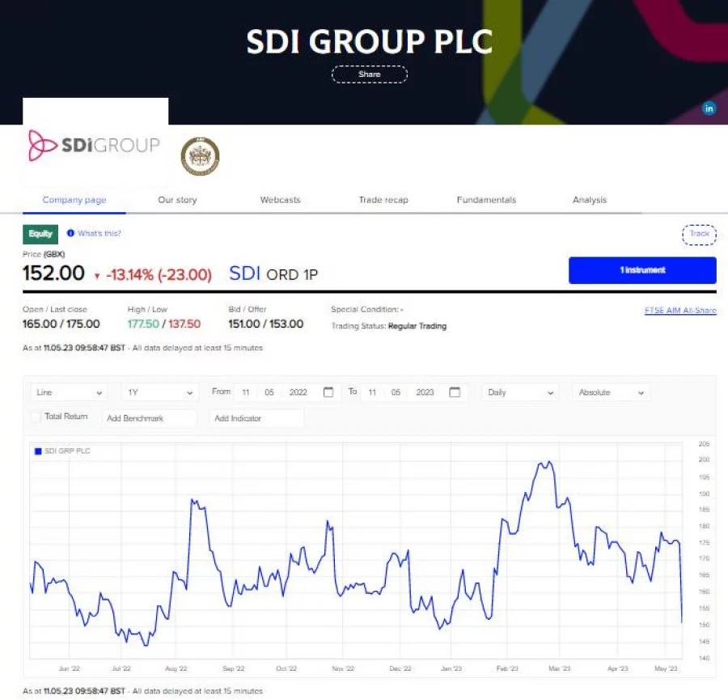Click the From day field showing 11
728x700 pixels.
click(246, 392)
